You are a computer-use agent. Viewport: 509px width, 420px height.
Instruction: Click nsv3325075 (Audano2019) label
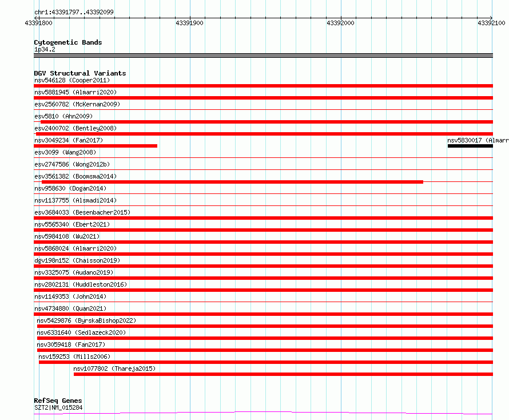(x=74, y=272)
